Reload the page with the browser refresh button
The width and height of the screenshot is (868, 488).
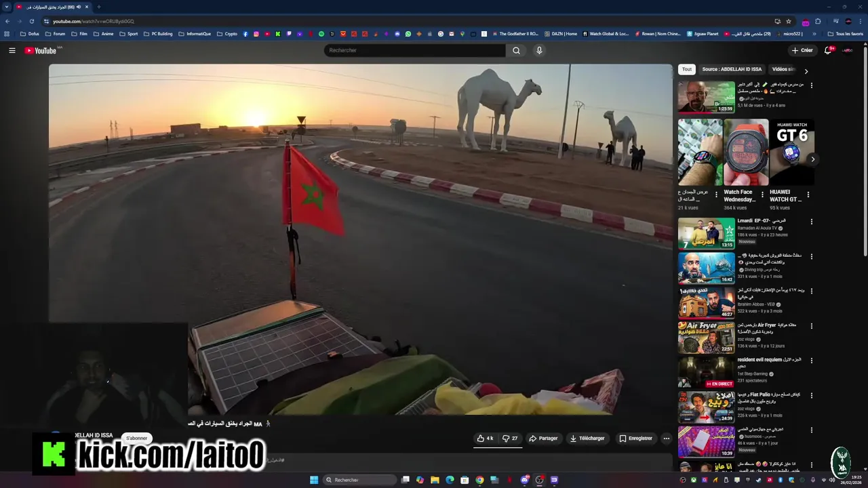tap(31, 21)
